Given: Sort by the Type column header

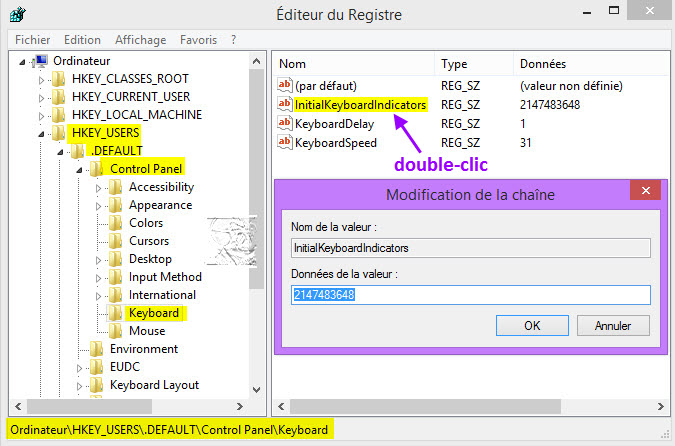Looking at the screenshot, I should (474, 64).
